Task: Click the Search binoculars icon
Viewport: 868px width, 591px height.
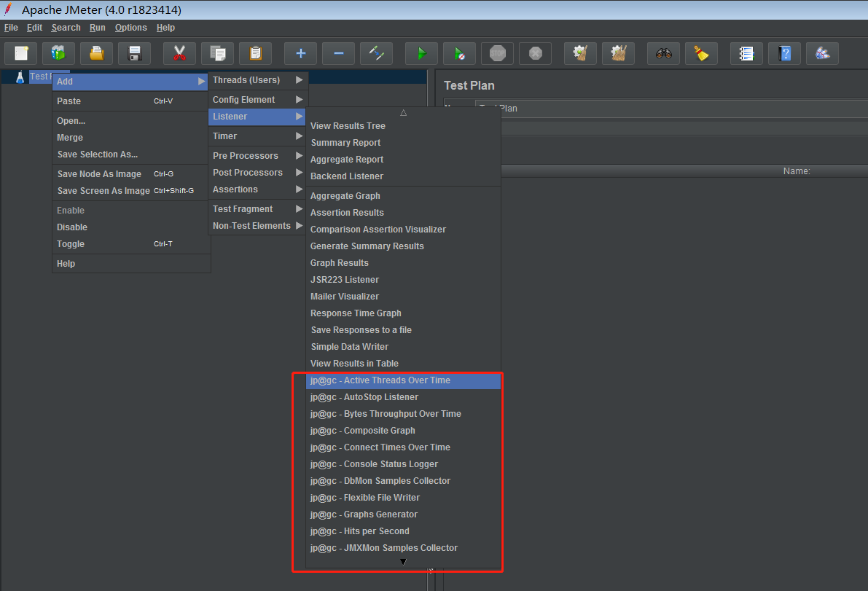Action: 663,53
